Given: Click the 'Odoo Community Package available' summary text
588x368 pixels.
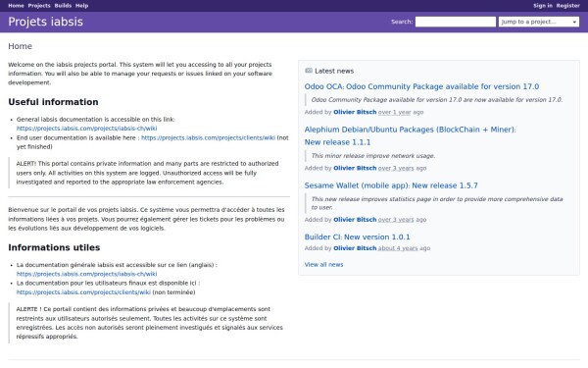Looking at the screenshot, I should [x=437, y=100].
